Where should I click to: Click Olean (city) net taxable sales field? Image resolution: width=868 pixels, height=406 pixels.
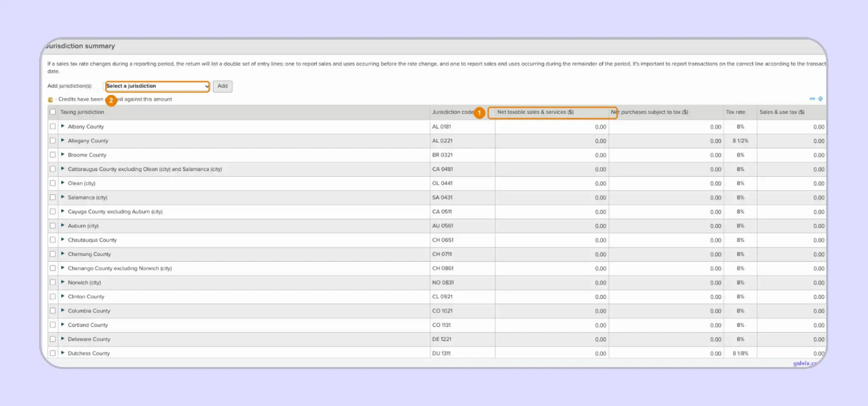click(552, 184)
